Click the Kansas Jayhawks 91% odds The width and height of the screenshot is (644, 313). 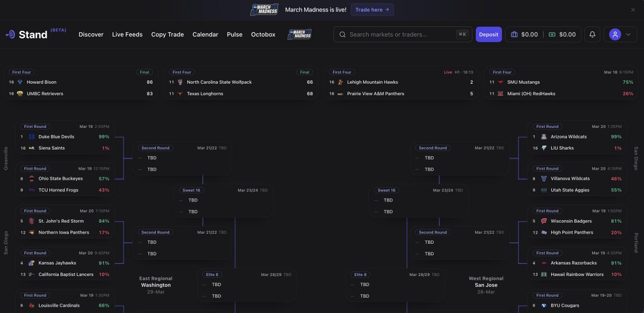tap(104, 263)
